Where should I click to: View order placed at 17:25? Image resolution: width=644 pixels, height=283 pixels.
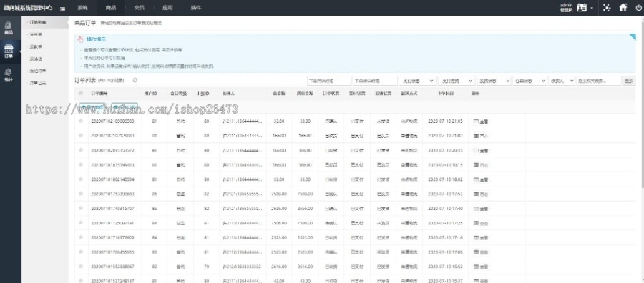(481, 223)
